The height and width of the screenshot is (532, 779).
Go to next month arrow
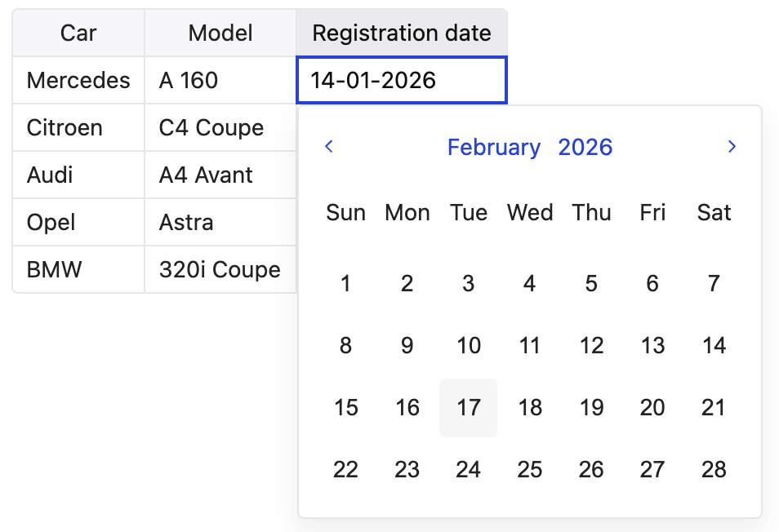732,147
